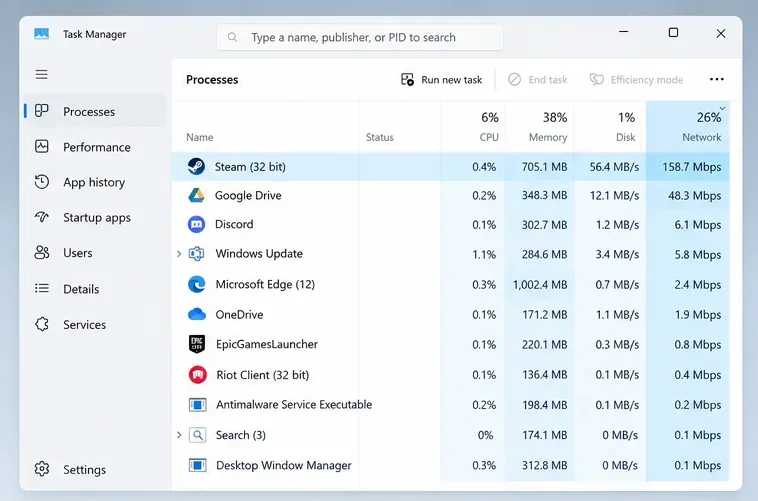Screen dimensions: 758x501
Task: Click the Processes sidebar icon
Action: pos(42,111)
